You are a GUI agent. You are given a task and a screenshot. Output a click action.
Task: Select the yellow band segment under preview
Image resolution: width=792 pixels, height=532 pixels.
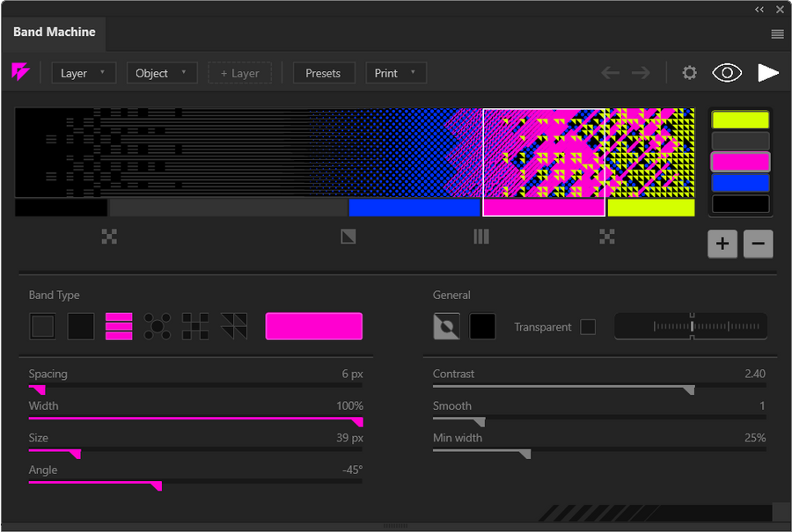click(651, 208)
